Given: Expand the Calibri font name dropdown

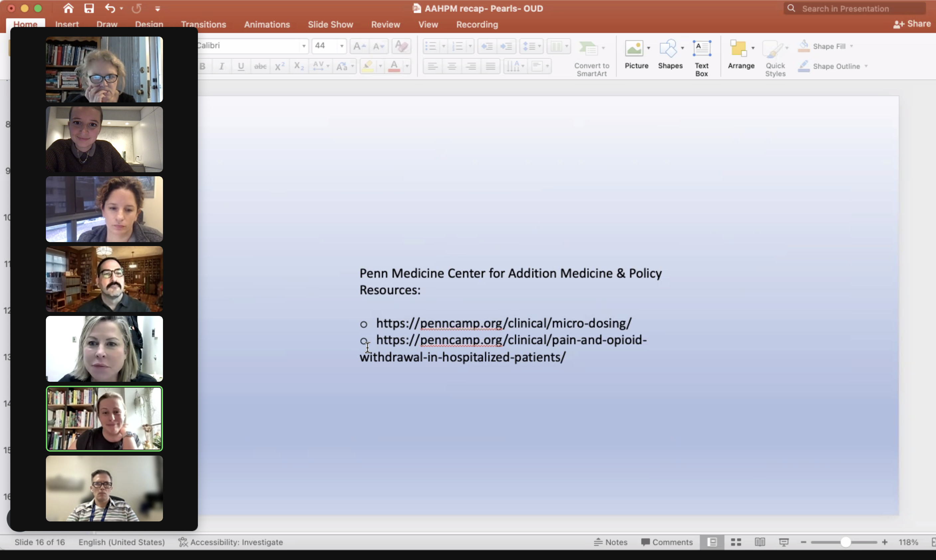Looking at the screenshot, I should tap(303, 46).
